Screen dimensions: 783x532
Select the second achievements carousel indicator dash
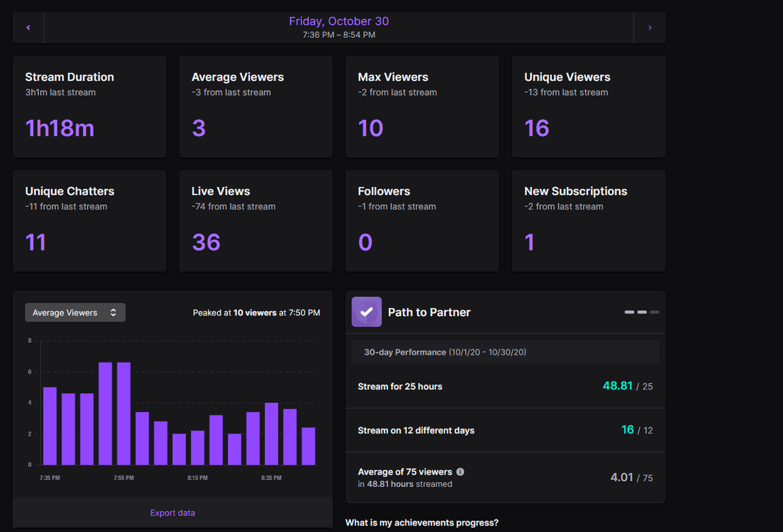(x=642, y=312)
